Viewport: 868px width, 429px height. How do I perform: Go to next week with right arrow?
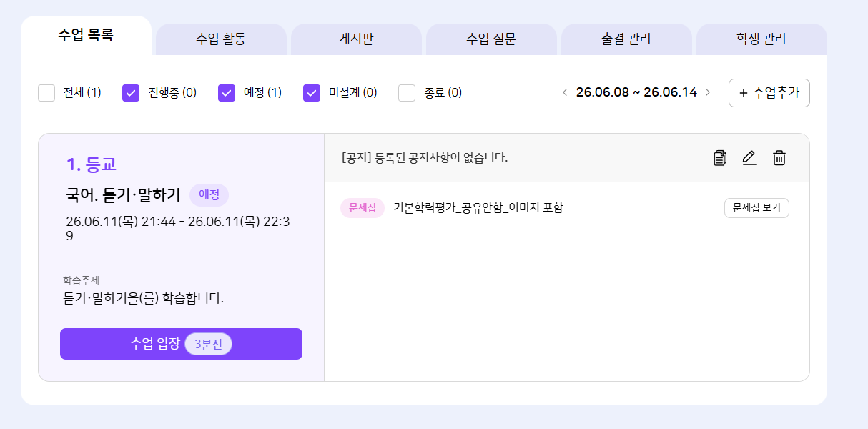(708, 92)
